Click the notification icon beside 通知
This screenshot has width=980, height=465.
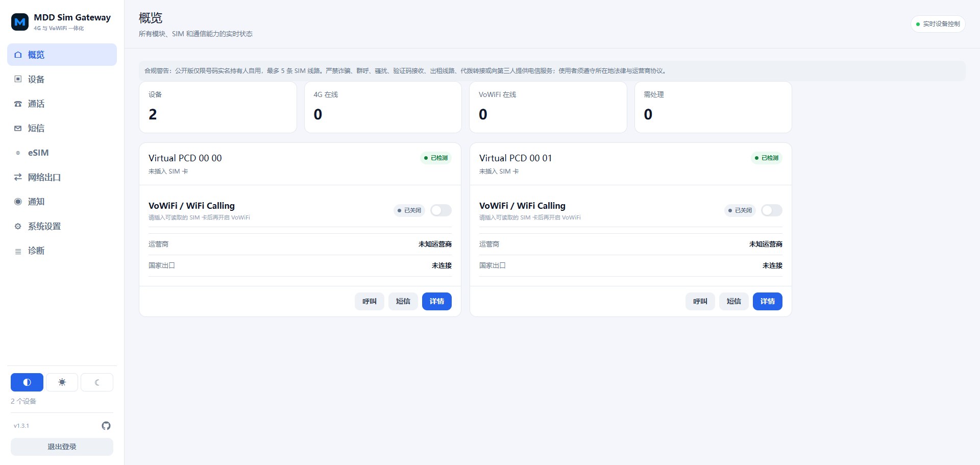pyautogui.click(x=18, y=202)
